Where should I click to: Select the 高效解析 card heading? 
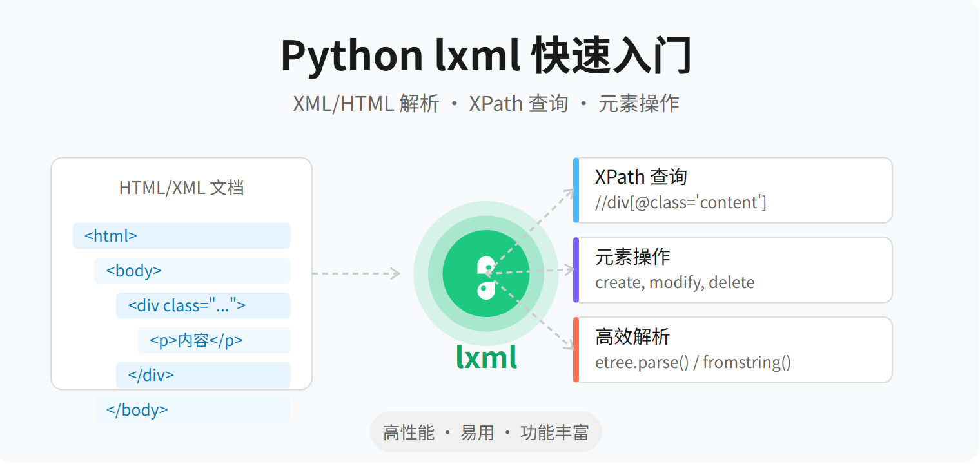[x=632, y=336]
